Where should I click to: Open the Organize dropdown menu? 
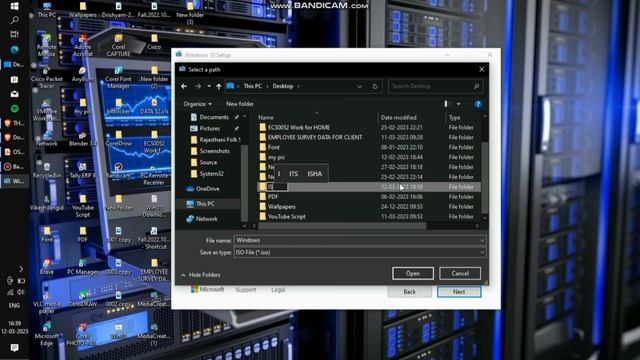[198, 104]
